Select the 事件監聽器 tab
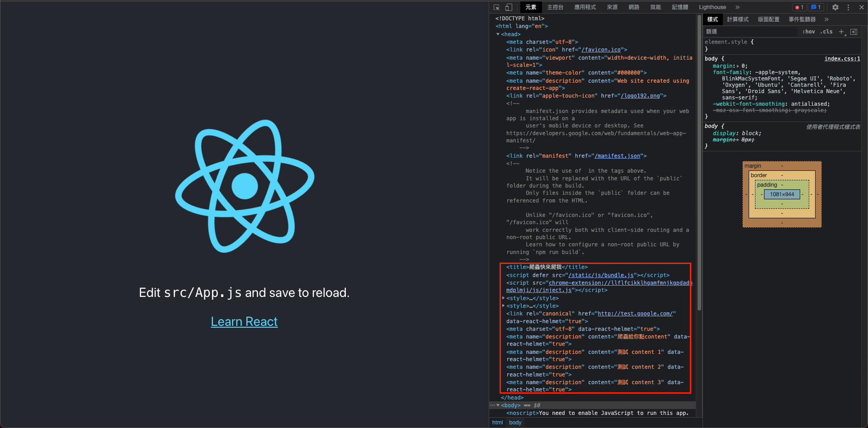The image size is (868, 428). pyautogui.click(x=802, y=19)
